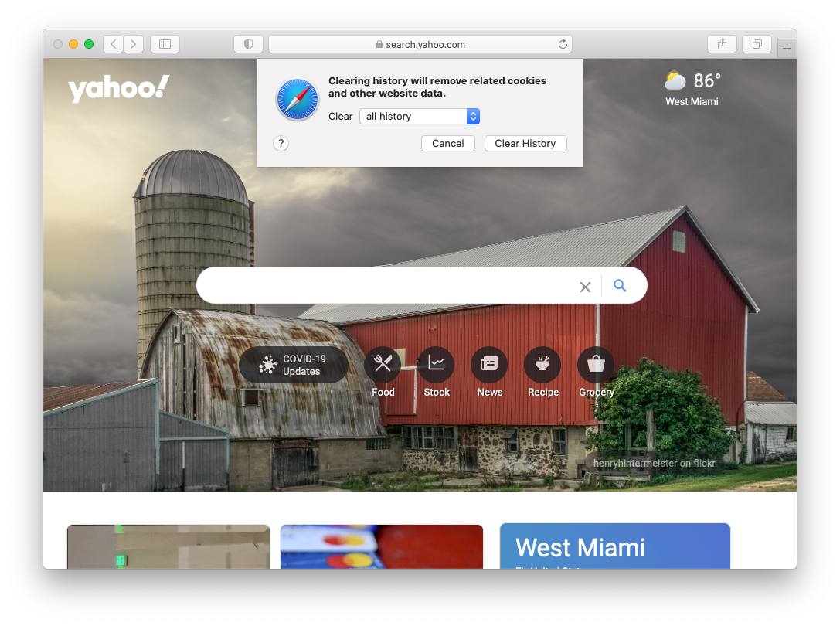This screenshot has height=626, width=840.
Task: Open COVID-19 Updates shortcut
Action: tap(294, 365)
